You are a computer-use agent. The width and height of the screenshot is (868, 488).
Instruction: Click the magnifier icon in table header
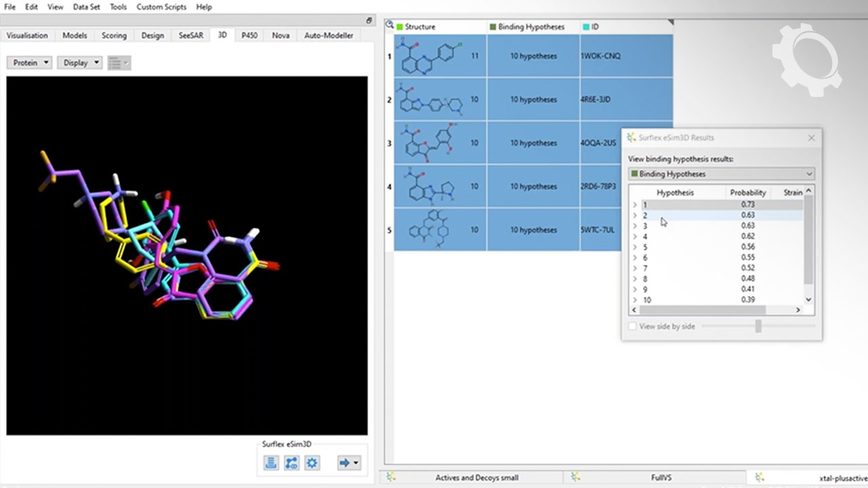point(390,26)
